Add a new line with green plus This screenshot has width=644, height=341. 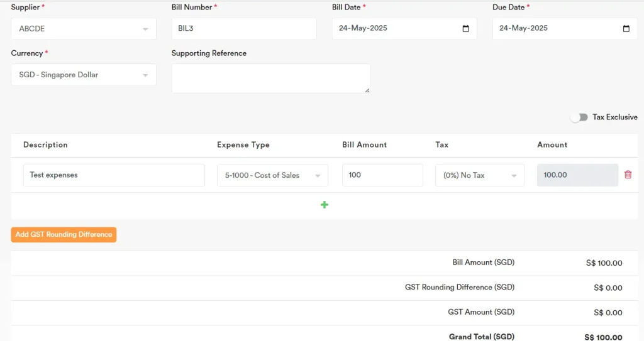point(325,205)
